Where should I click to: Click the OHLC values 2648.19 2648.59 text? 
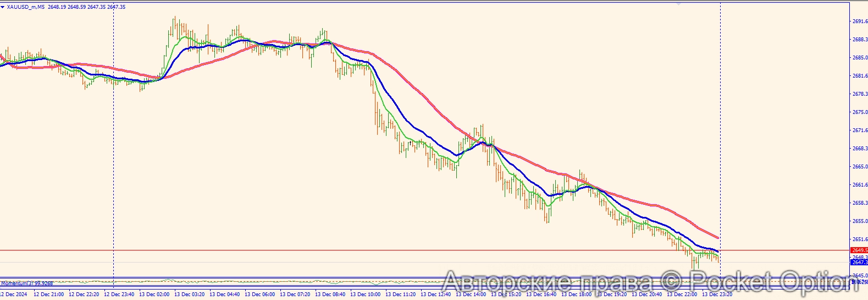[x=67, y=7]
